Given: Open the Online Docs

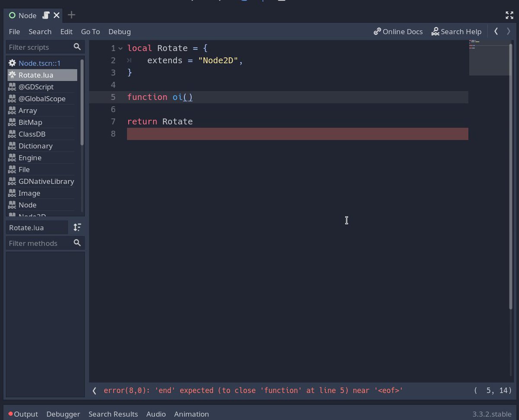Looking at the screenshot, I should [x=398, y=31].
